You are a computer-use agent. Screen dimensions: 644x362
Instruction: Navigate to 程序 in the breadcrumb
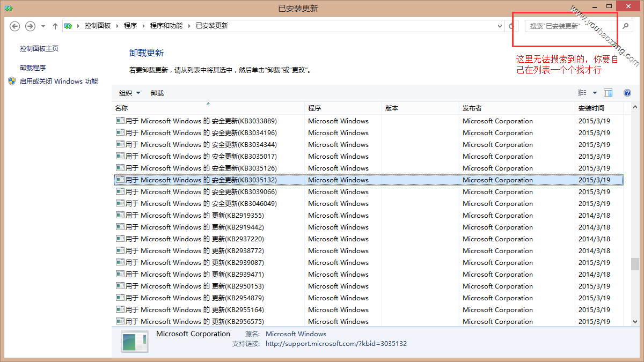[130, 26]
